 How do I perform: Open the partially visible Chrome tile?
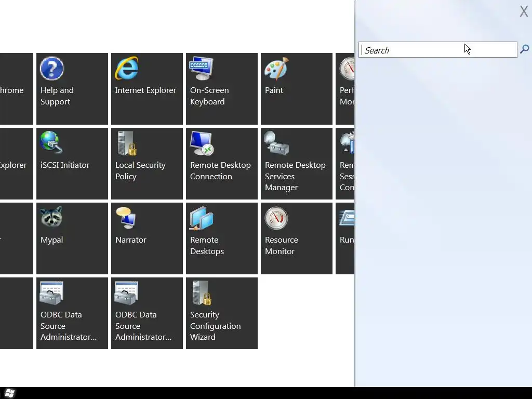(x=16, y=89)
